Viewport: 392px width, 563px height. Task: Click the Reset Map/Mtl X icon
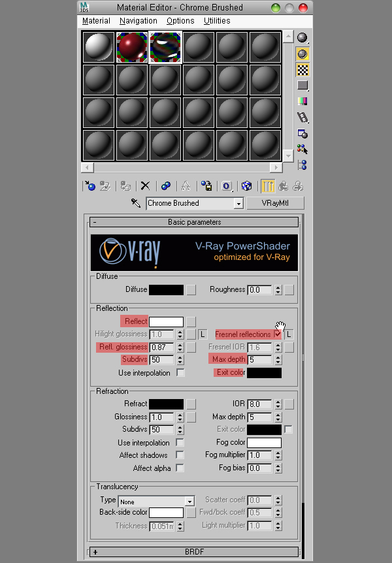click(145, 185)
